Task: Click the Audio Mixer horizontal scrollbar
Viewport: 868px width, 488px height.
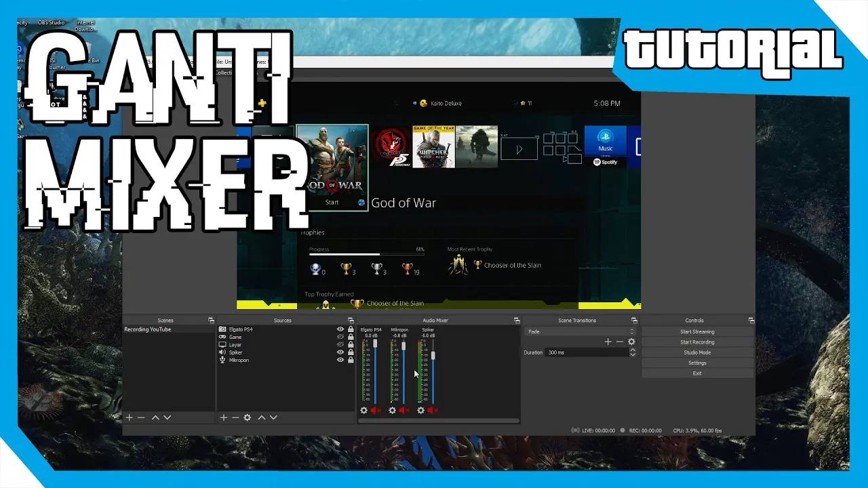Action: pos(439,421)
